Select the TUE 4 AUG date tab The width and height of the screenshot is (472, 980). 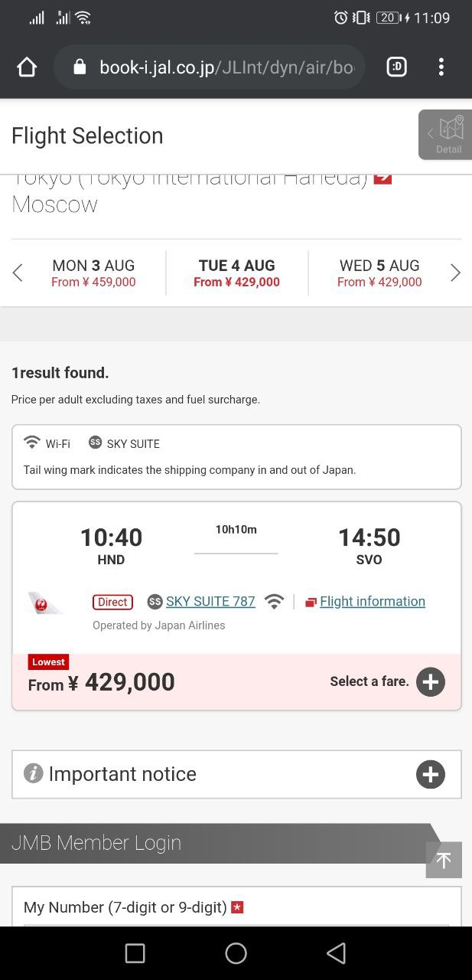(x=236, y=273)
